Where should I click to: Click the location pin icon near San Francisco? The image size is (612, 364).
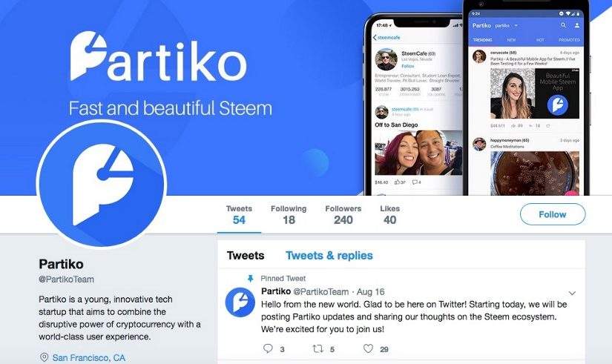coord(44,357)
